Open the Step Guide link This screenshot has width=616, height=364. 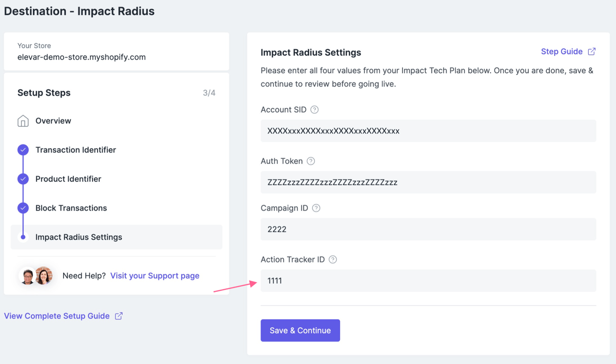point(561,51)
